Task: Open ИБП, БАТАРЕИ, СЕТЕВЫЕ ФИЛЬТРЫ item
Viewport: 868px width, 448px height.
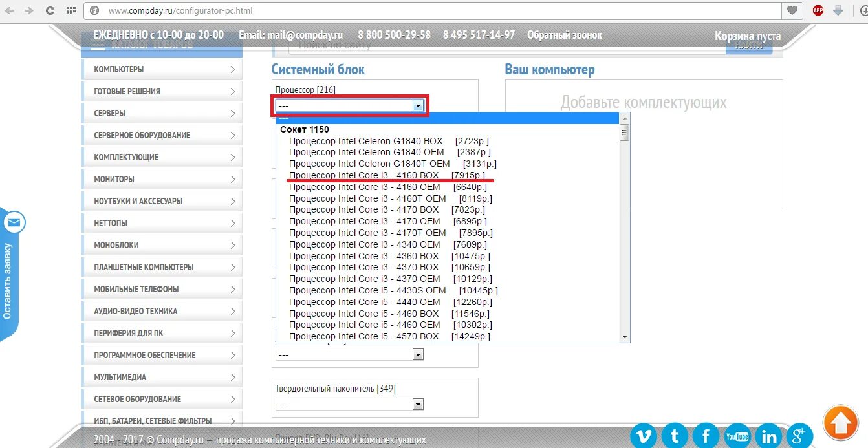Action: tap(162, 421)
